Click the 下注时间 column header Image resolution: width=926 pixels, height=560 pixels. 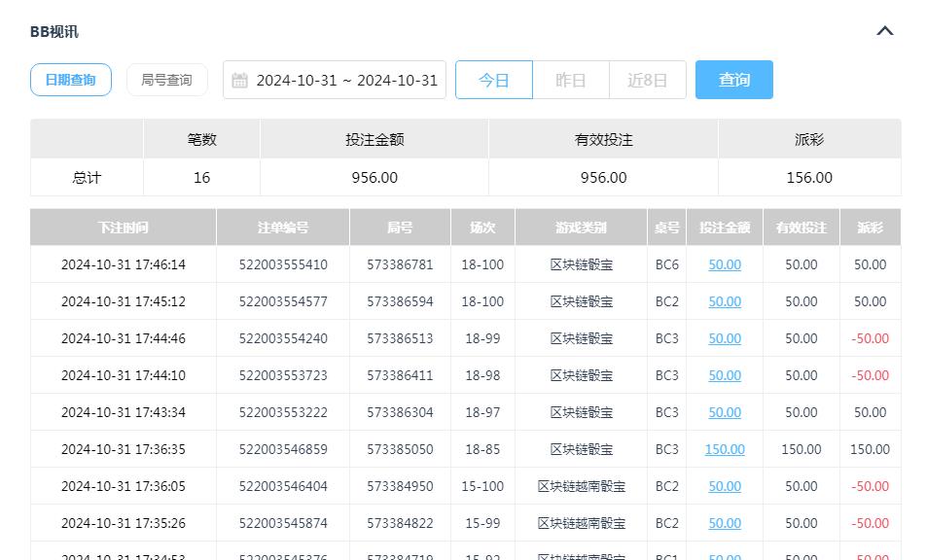pyautogui.click(x=123, y=227)
